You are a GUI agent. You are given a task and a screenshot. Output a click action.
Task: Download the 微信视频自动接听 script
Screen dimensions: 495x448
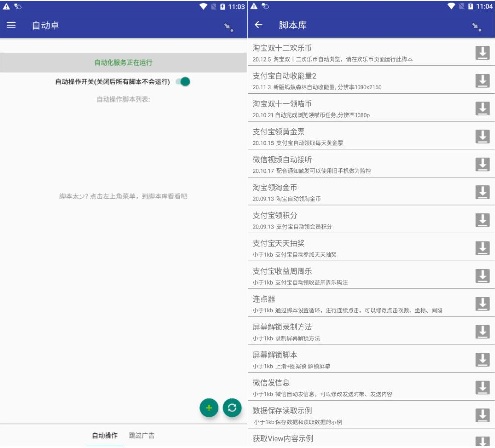[482, 163]
